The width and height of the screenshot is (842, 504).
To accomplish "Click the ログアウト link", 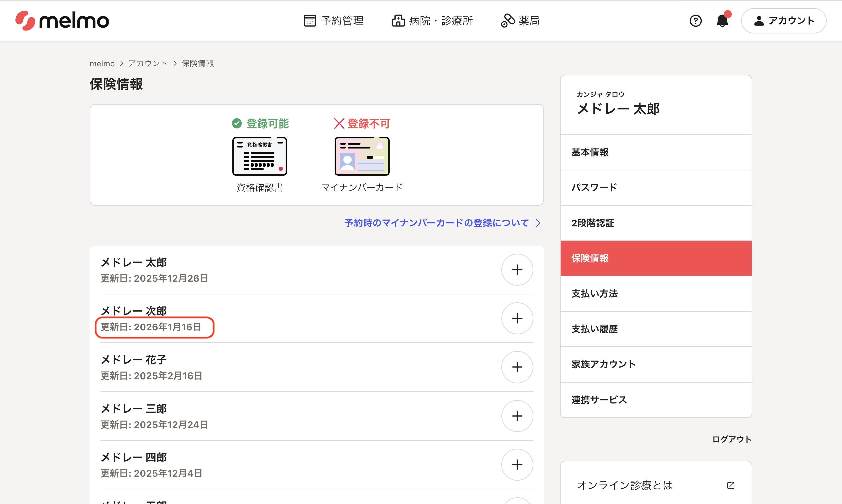I will point(731,439).
